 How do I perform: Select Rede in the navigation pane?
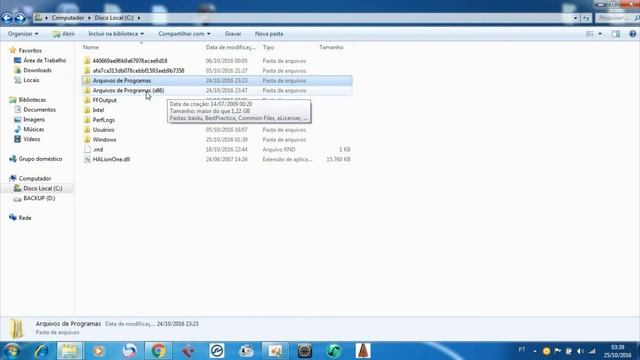pyautogui.click(x=24, y=218)
